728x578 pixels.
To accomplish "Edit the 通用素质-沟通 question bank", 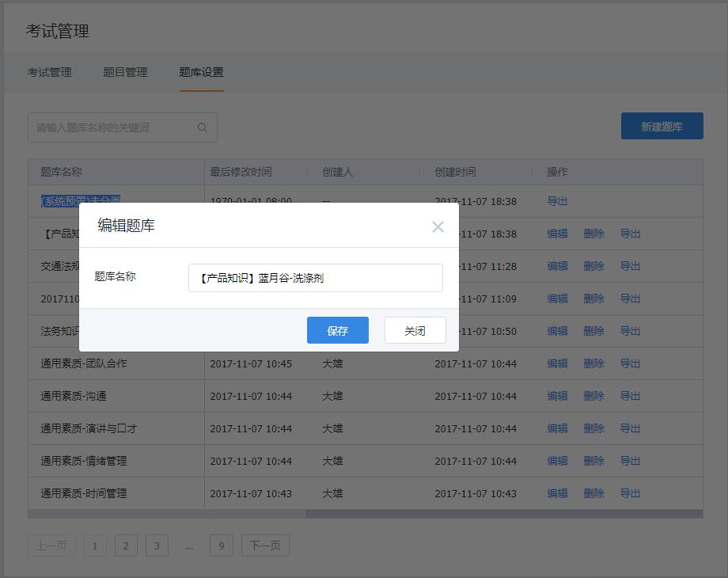I will coord(557,396).
